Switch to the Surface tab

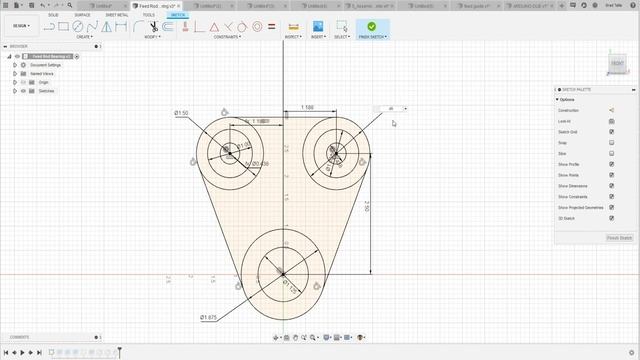(x=82, y=15)
